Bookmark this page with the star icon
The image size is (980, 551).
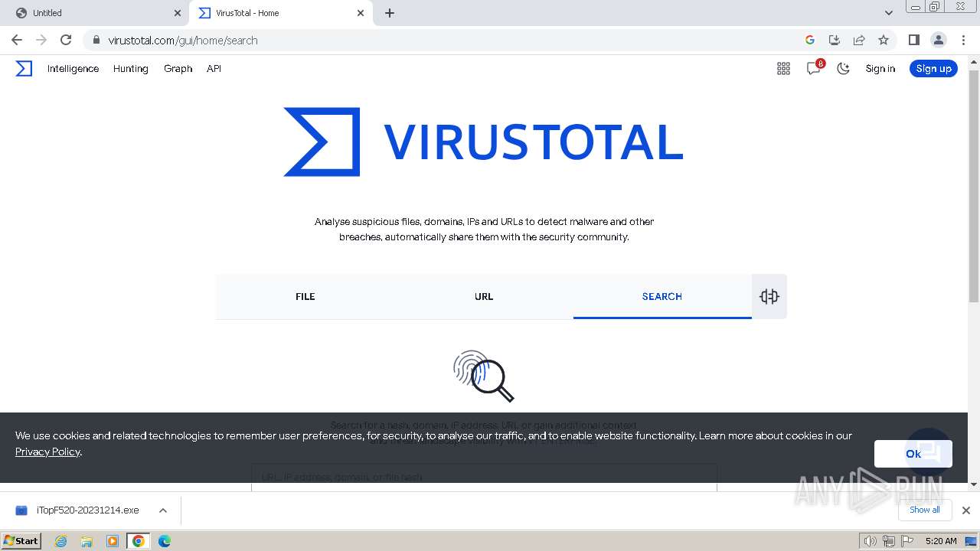884,40
